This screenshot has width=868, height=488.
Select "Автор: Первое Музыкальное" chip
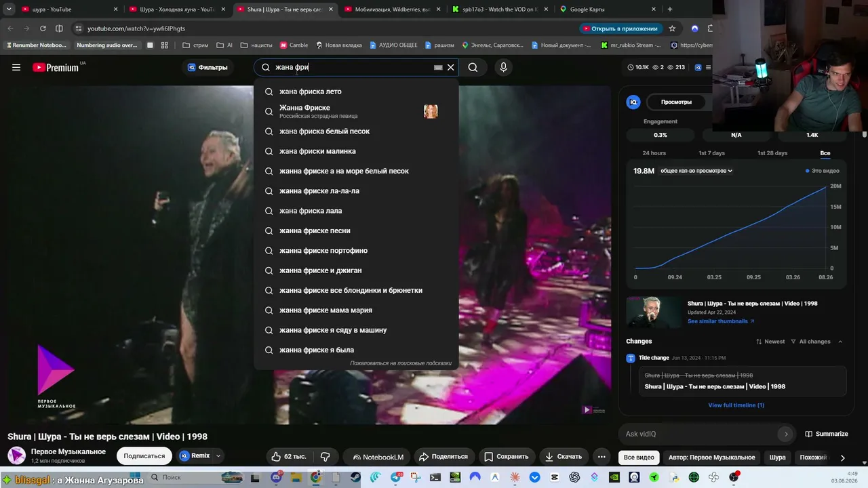pyautogui.click(x=711, y=457)
